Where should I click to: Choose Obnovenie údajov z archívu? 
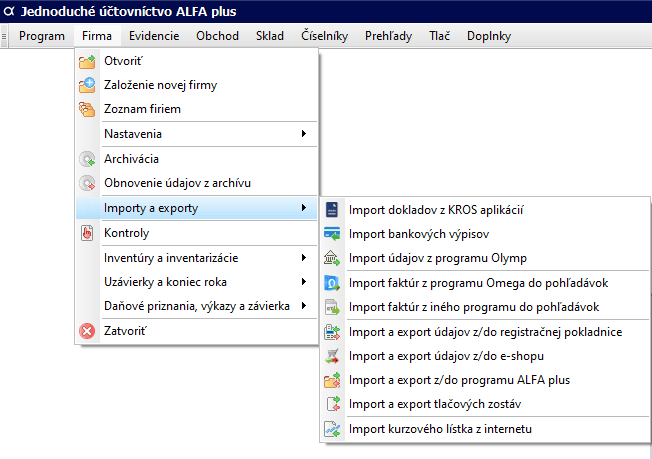[177, 183]
